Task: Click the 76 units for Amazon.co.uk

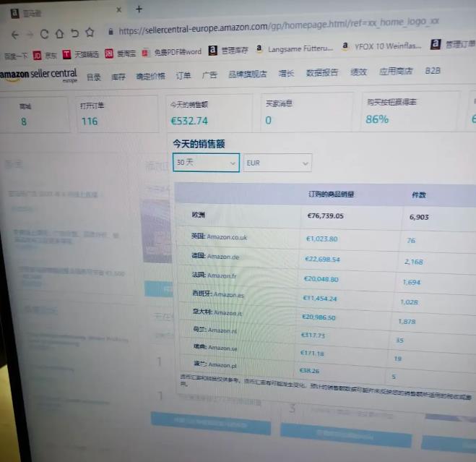Action: 411,241
